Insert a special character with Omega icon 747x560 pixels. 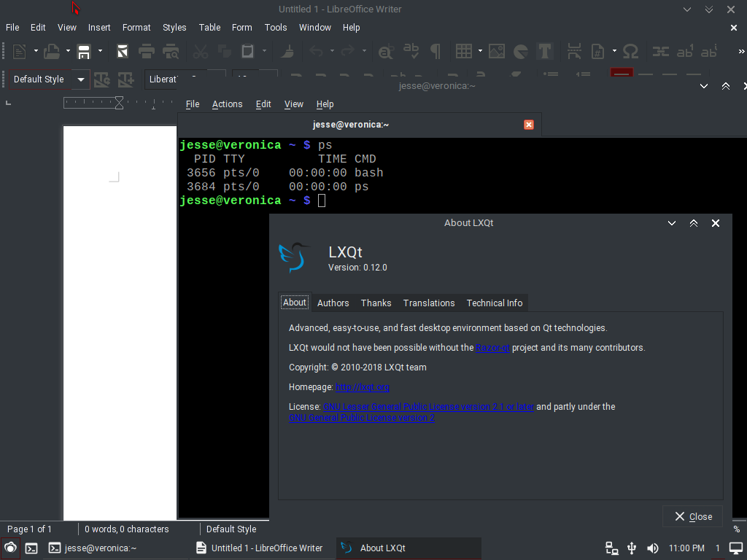(630, 51)
